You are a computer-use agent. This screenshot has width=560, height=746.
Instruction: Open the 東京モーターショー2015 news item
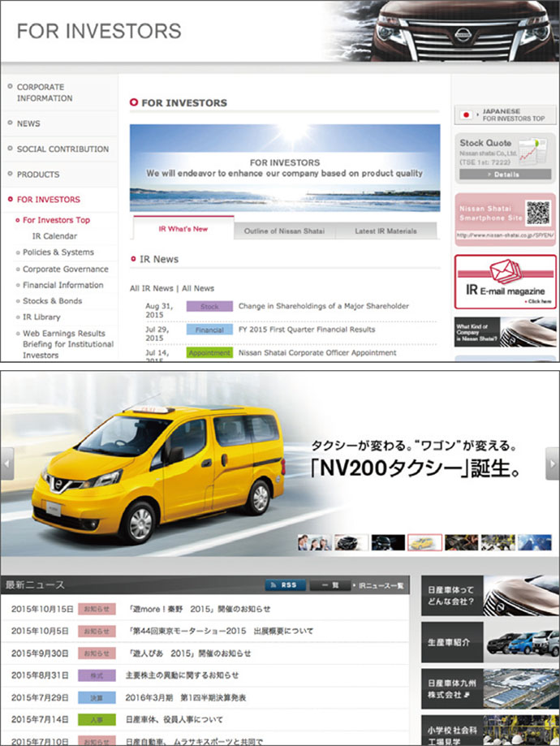click(222, 631)
